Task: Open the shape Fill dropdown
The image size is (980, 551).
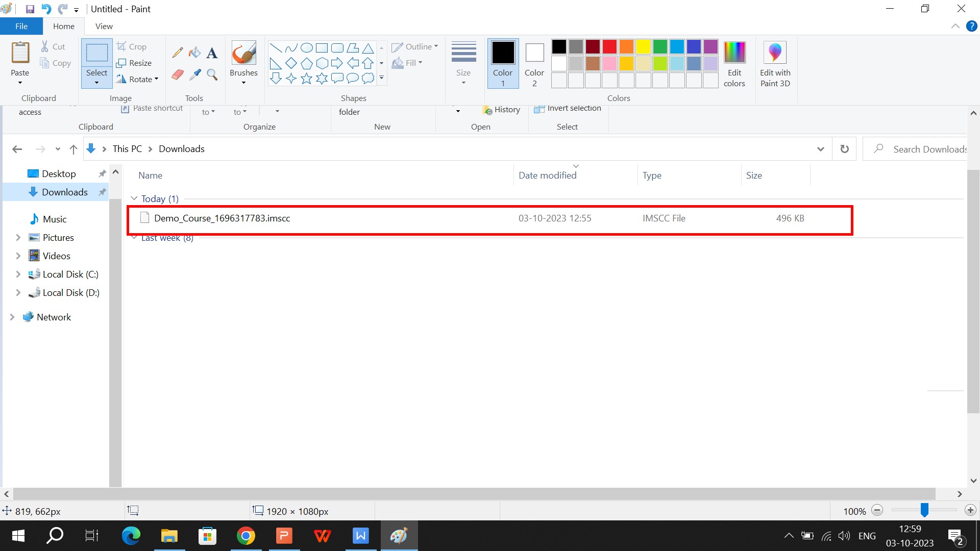Action: pyautogui.click(x=407, y=63)
